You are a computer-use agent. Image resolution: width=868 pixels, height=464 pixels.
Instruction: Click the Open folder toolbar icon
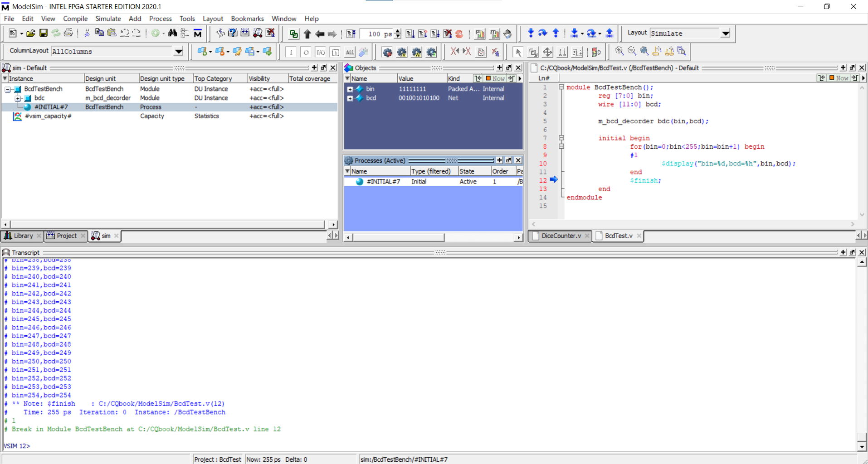point(30,33)
